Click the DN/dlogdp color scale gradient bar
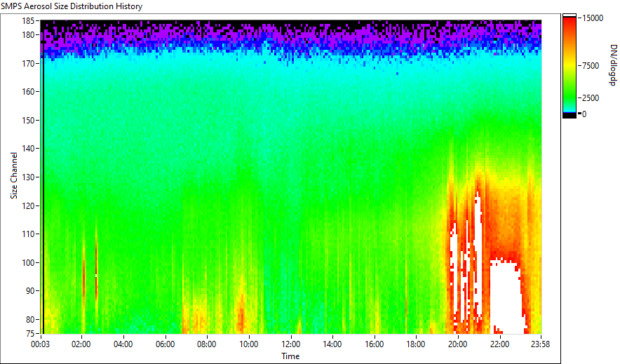Viewport: 620px width, 364px height. click(x=570, y=66)
